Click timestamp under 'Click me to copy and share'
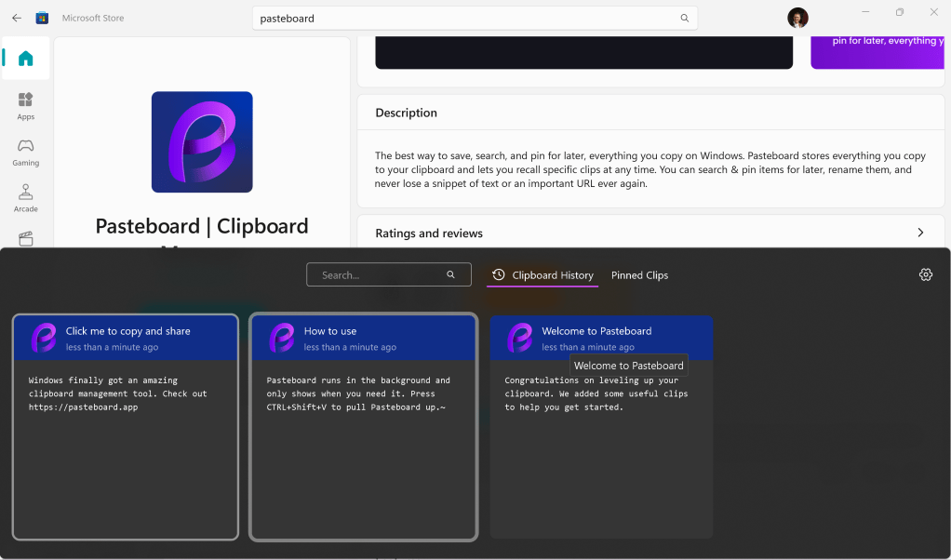The width and height of the screenshot is (951, 560). click(112, 347)
